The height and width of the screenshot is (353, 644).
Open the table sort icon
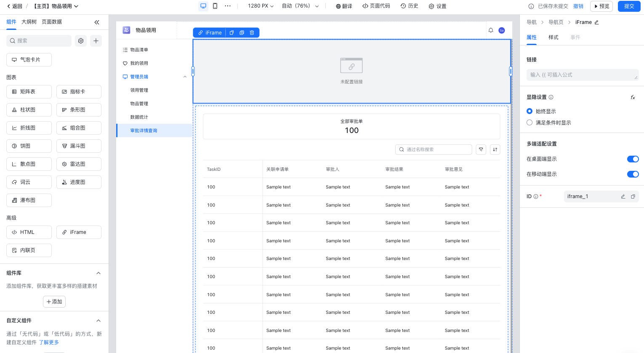pos(495,149)
